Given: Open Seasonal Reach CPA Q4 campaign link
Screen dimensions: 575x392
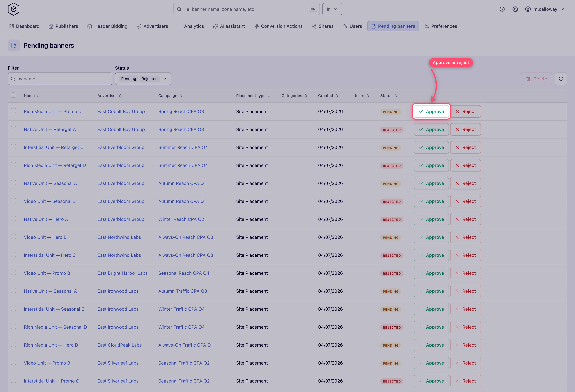Looking at the screenshot, I should [x=184, y=273].
